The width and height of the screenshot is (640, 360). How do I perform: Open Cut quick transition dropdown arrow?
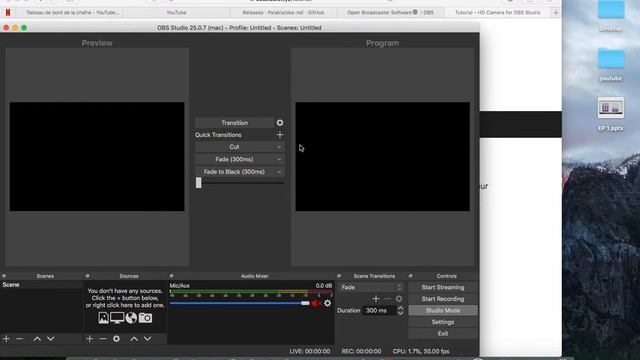[x=279, y=147]
